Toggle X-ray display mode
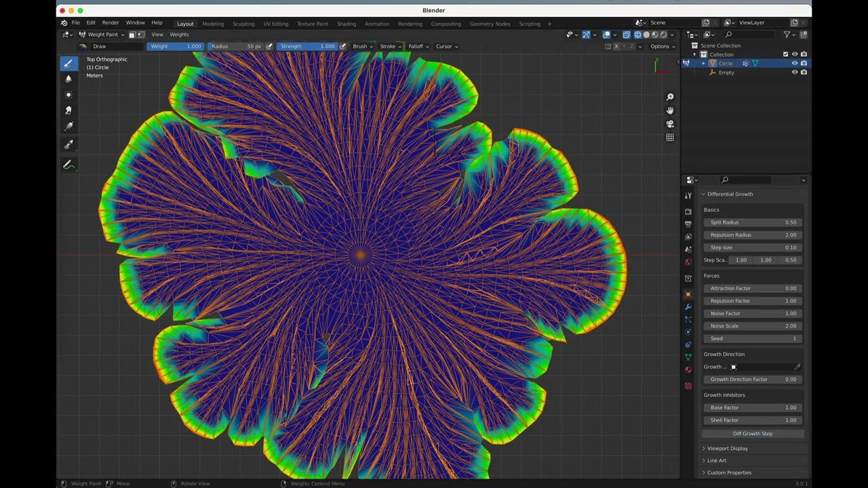The width and height of the screenshot is (868, 488). pos(627,35)
